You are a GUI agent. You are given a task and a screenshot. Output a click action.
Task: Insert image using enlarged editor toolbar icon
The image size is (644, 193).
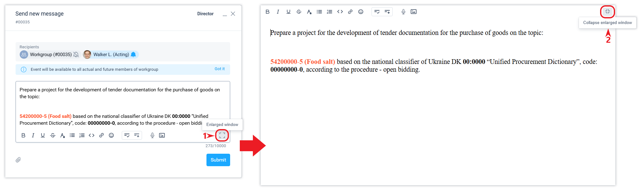click(x=414, y=12)
